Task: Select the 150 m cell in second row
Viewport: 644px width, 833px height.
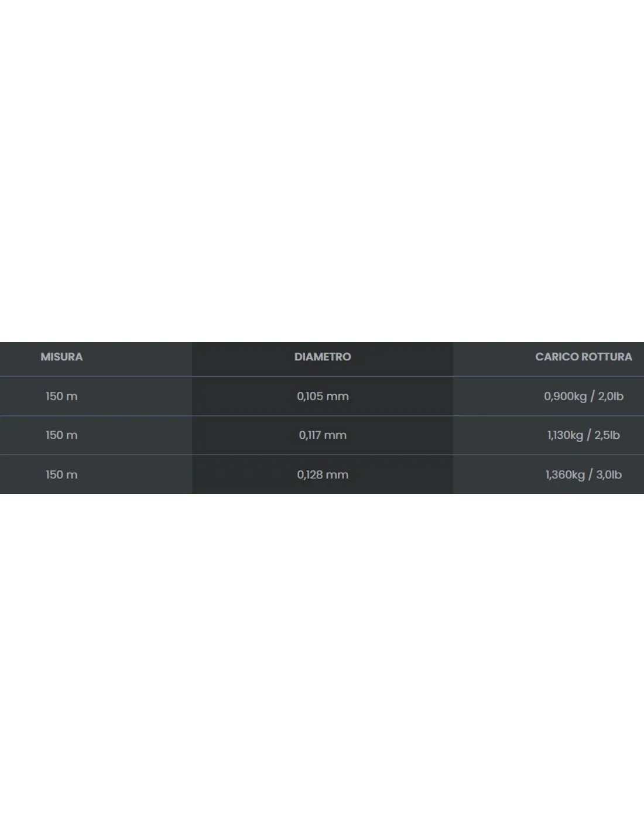Action: (61, 435)
